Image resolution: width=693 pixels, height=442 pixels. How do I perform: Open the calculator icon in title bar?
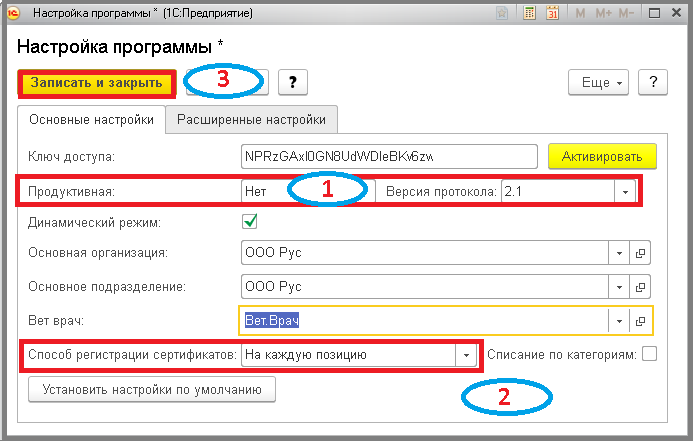coord(529,13)
